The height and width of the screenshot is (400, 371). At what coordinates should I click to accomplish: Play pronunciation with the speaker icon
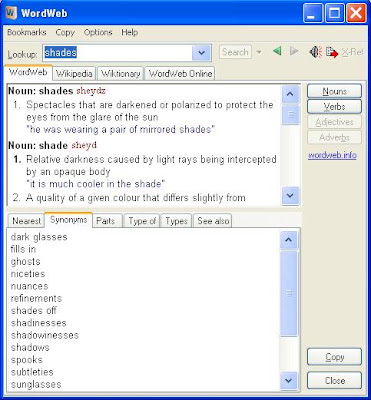pos(315,52)
